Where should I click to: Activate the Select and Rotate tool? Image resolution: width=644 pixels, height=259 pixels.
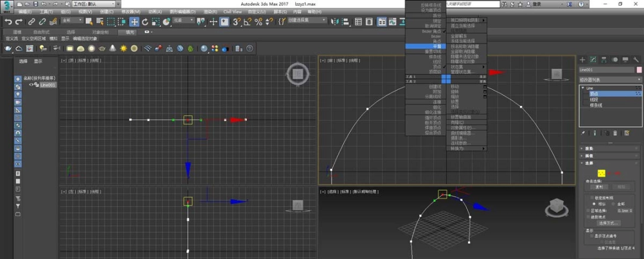[145, 21]
